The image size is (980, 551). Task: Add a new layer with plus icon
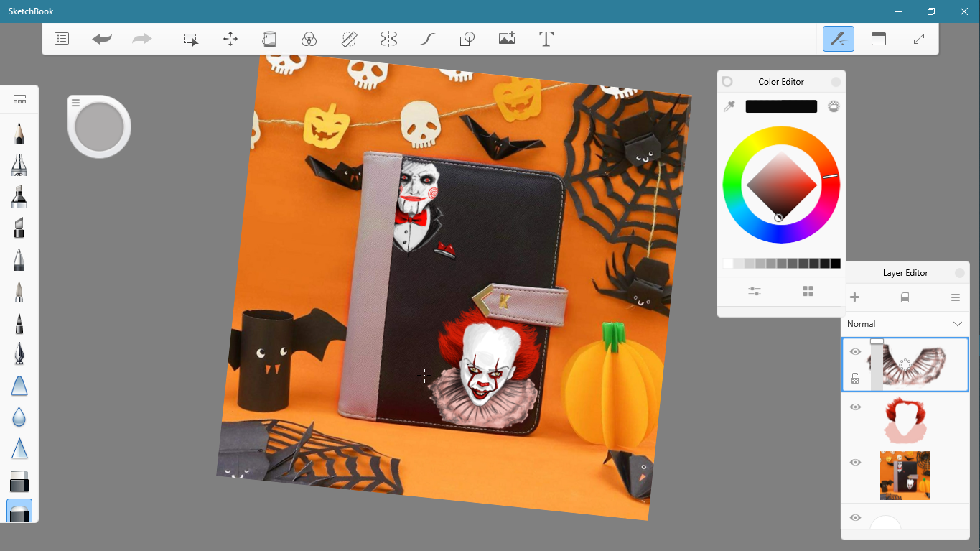854,297
